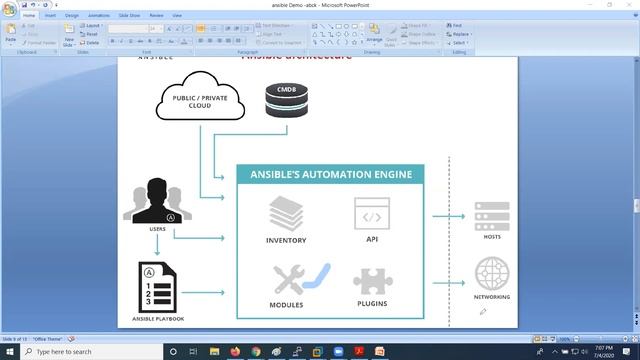The height and width of the screenshot is (360, 640).
Task: Open the font name combo box
Action: [128, 29]
